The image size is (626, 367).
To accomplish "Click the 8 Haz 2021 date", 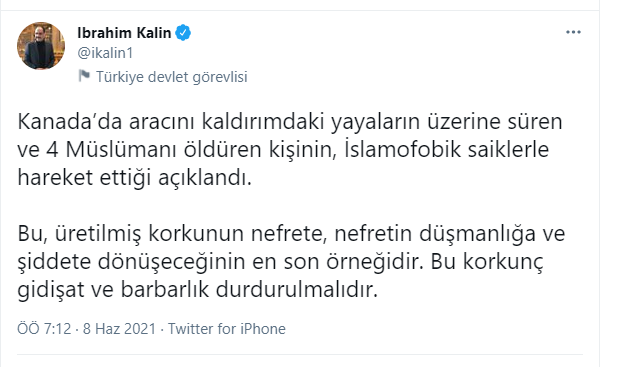I will 119,329.
